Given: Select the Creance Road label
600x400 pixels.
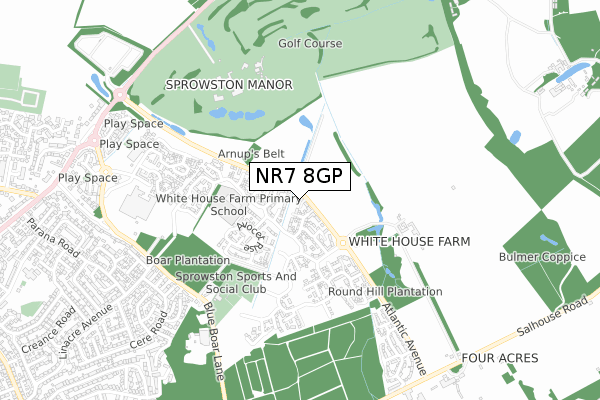Looking at the screenshot, I should pos(48,330).
